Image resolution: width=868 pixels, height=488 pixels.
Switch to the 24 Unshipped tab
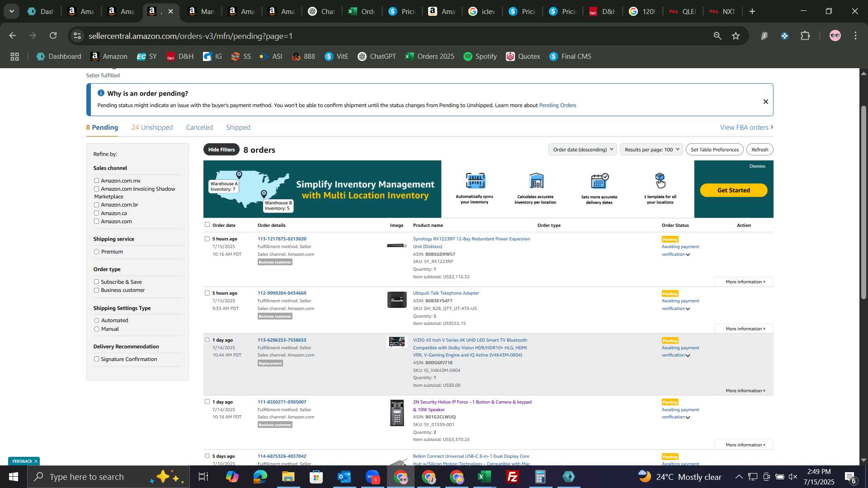pyautogui.click(x=152, y=127)
